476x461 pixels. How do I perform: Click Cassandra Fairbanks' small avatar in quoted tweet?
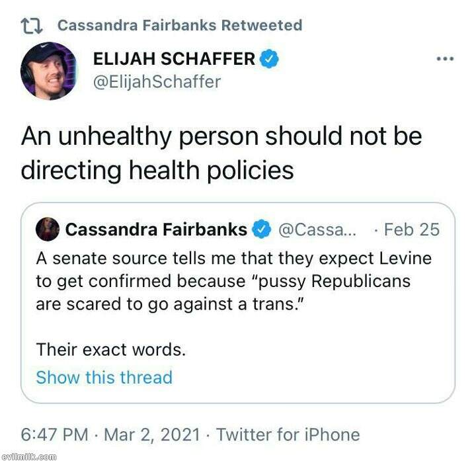pos(49,230)
